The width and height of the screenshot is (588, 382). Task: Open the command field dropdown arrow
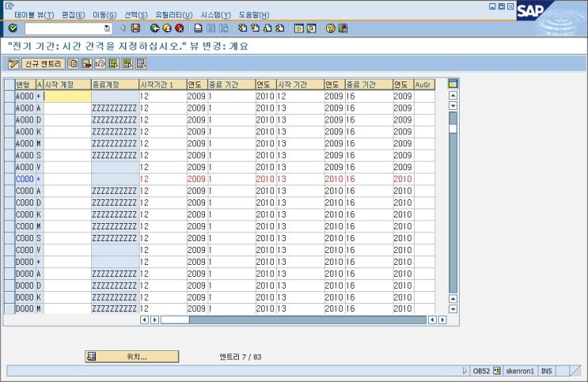pyautogui.click(x=107, y=28)
